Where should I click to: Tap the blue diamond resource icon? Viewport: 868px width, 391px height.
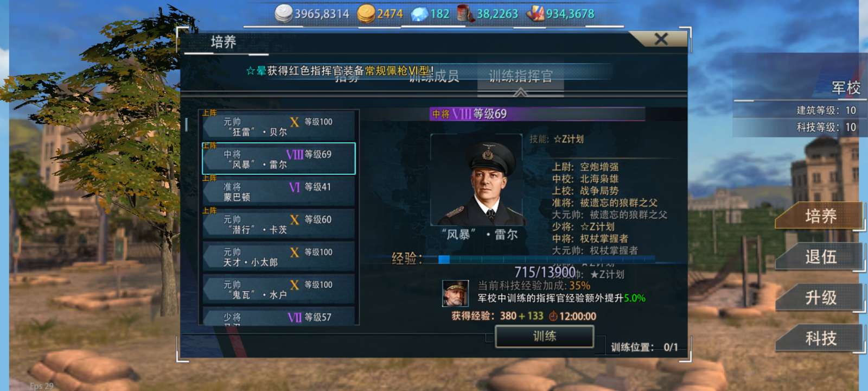click(419, 14)
